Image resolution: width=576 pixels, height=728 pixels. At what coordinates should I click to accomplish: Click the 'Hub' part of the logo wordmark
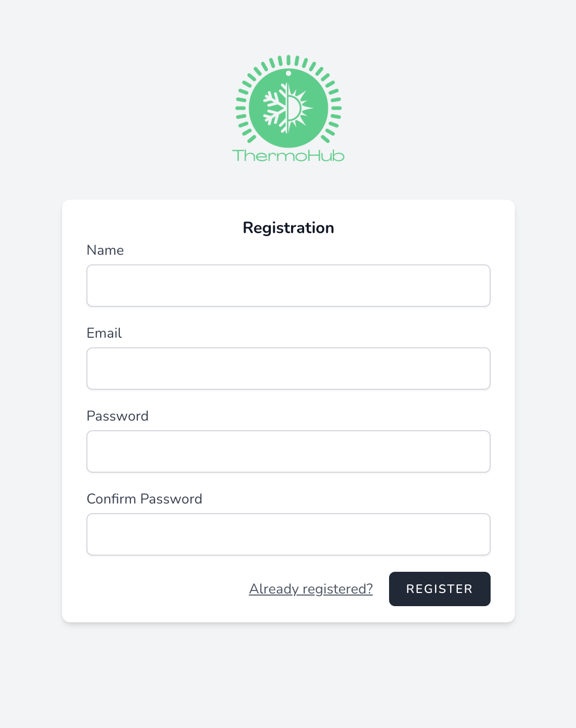pyautogui.click(x=325, y=155)
